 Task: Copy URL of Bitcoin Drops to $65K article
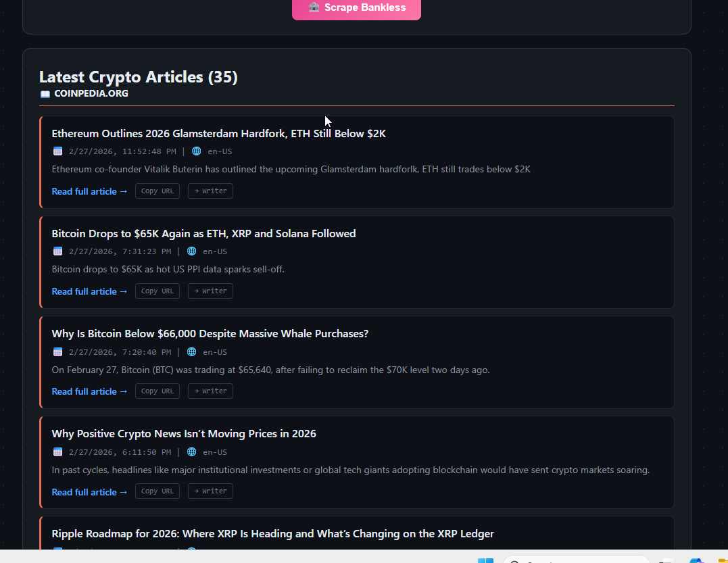(x=157, y=291)
